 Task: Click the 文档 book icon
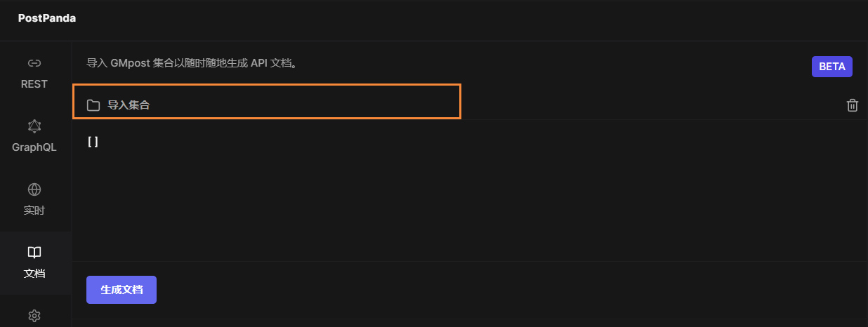[34, 253]
